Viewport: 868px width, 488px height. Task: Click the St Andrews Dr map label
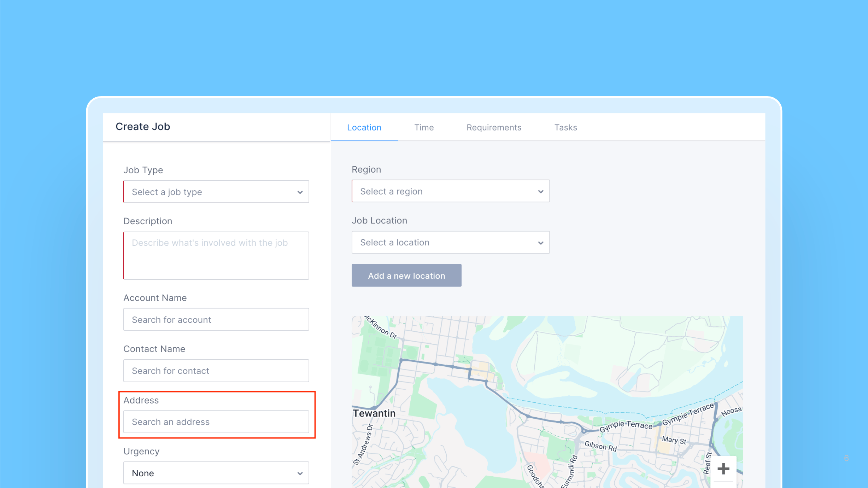point(363,444)
